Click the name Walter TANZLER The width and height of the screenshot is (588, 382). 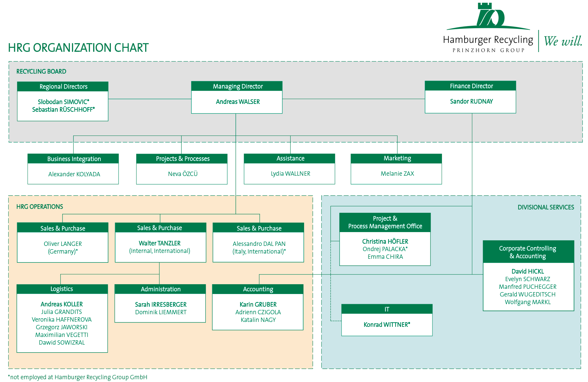(160, 243)
